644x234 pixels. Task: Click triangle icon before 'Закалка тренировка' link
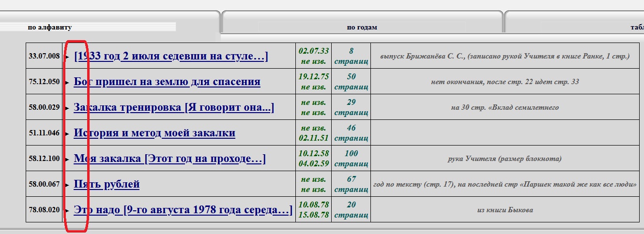tap(67, 108)
